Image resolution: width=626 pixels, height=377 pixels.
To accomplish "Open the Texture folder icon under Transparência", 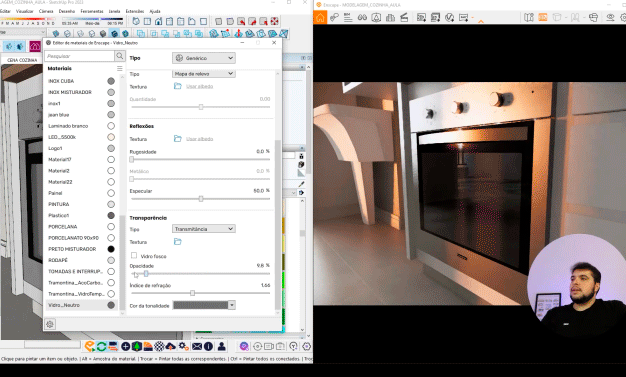I will click(x=178, y=242).
